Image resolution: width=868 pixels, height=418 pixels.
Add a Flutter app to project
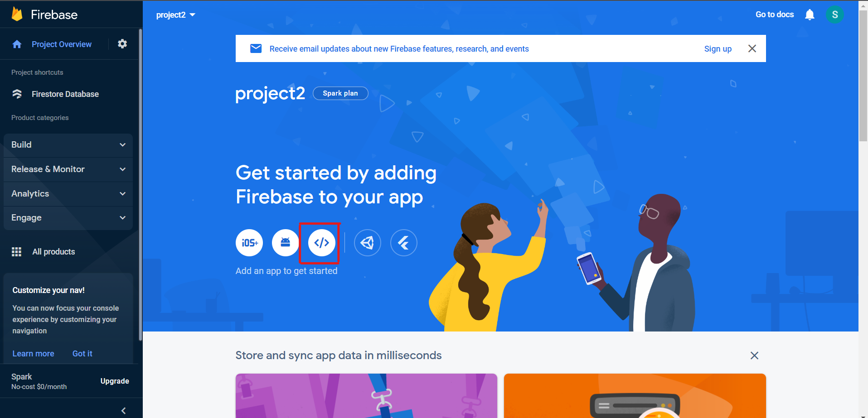[x=404, y=243]
